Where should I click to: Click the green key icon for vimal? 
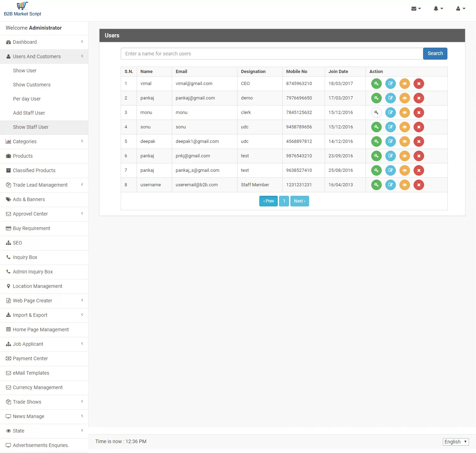376,84
